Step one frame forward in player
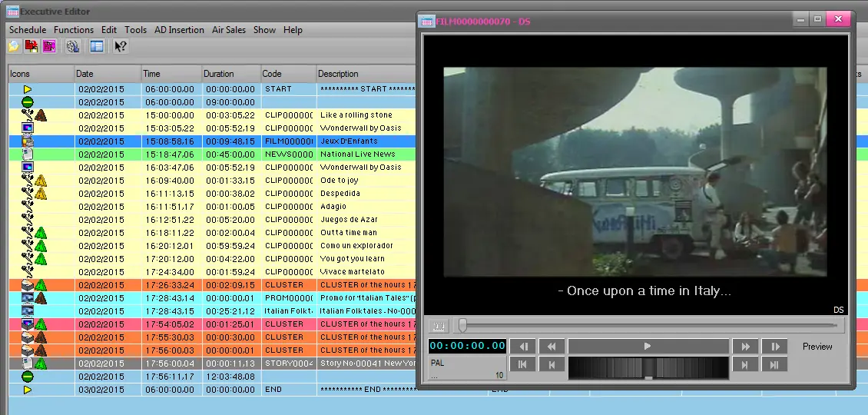Viewport: 868px width, 415px height. pyautogui.click(x=774, y=347)
